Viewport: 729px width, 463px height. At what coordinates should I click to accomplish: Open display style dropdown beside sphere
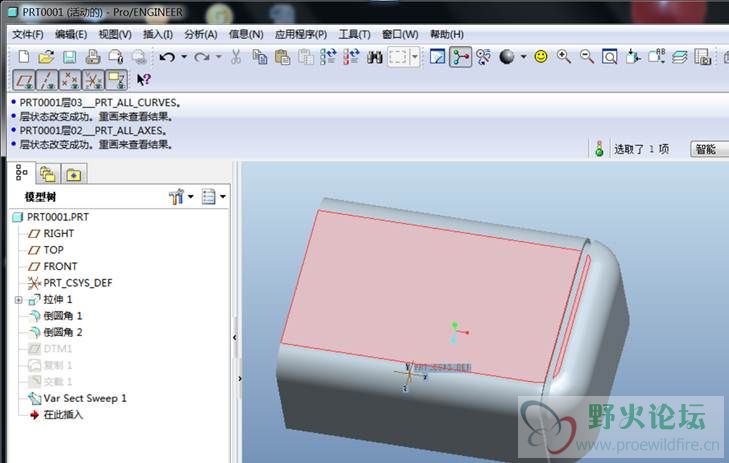coord(524,57)
